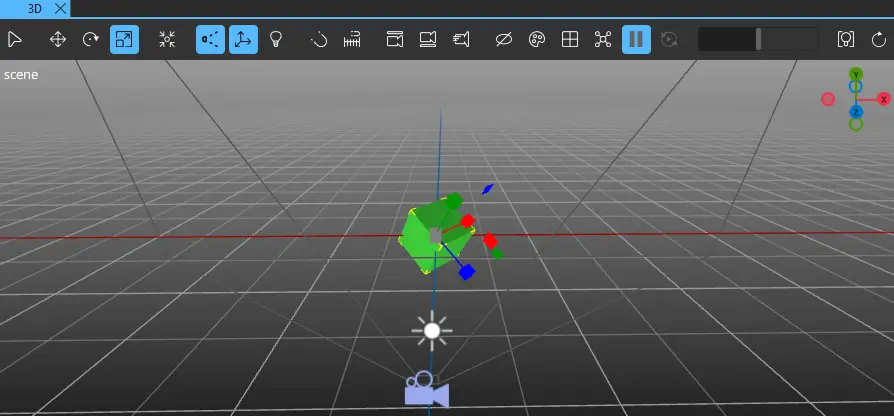
Task: Click the collapse-arrows focus icon
Action: click(167, 40)
